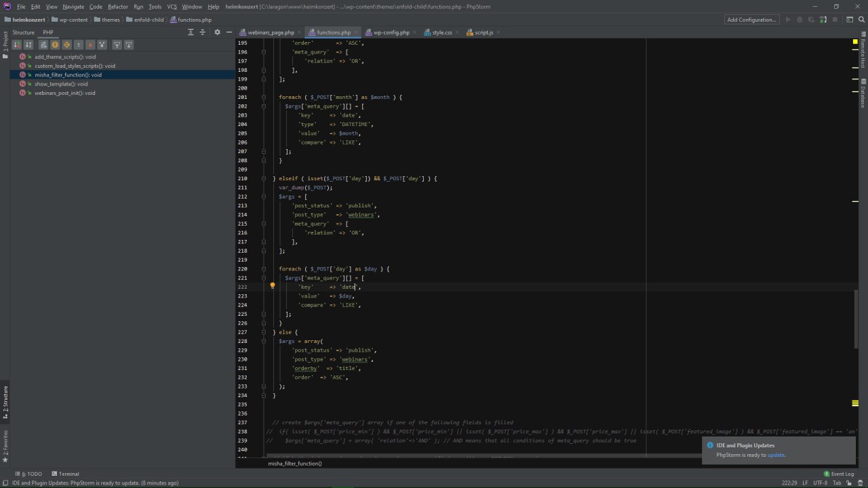The width and height of the screenshot is (868, 488).
Task: Open the Refactor menu
Action: pos(118,7)
